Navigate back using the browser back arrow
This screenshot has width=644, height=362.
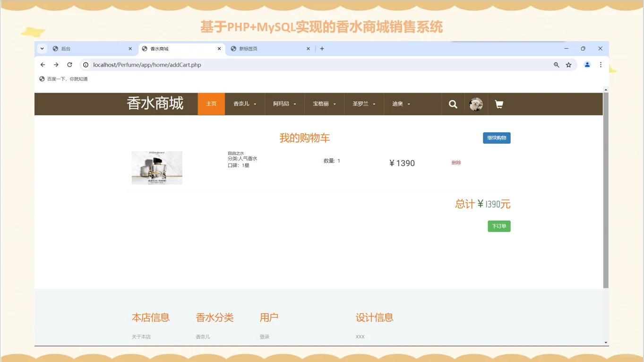[43, 65]
